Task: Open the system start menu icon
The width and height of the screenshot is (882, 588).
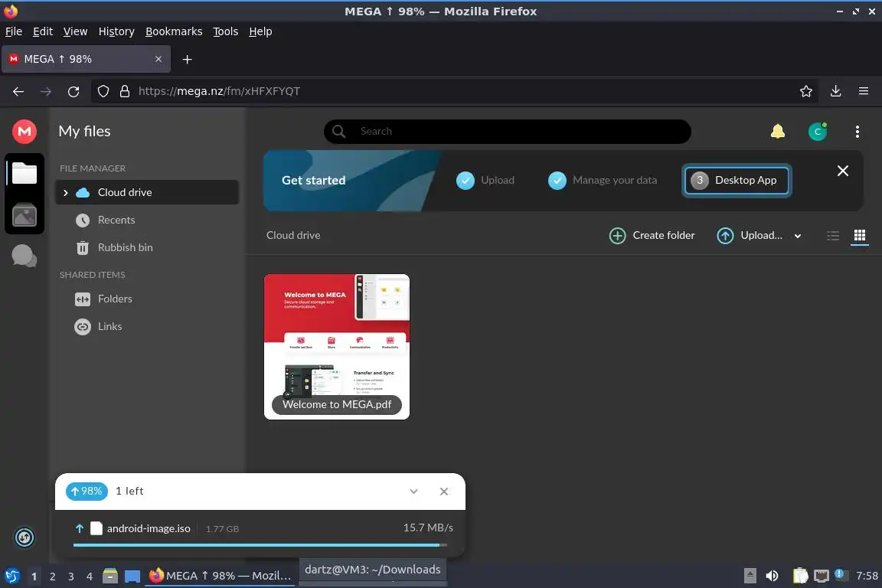Action: 11,577
